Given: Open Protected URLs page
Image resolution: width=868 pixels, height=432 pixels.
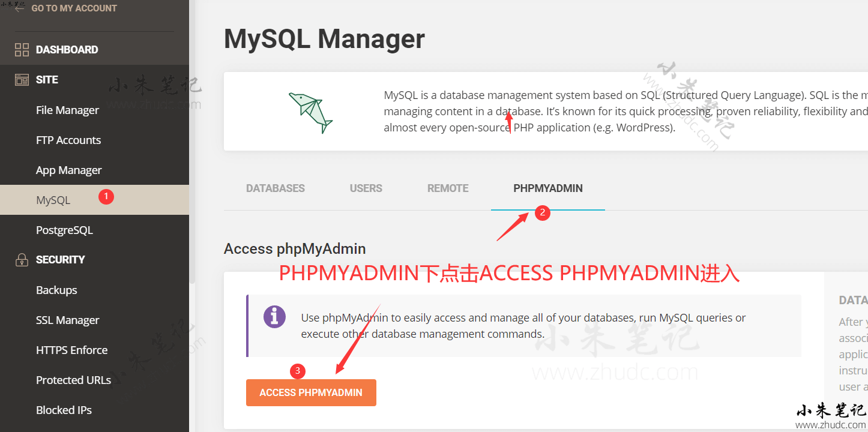Looking at the screenshot, I should (73, 380).
